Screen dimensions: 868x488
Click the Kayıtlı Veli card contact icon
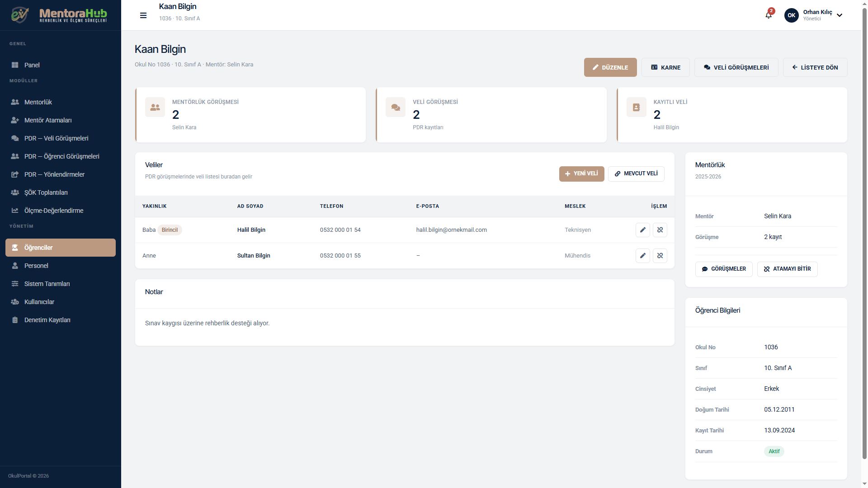click(636, 108)
